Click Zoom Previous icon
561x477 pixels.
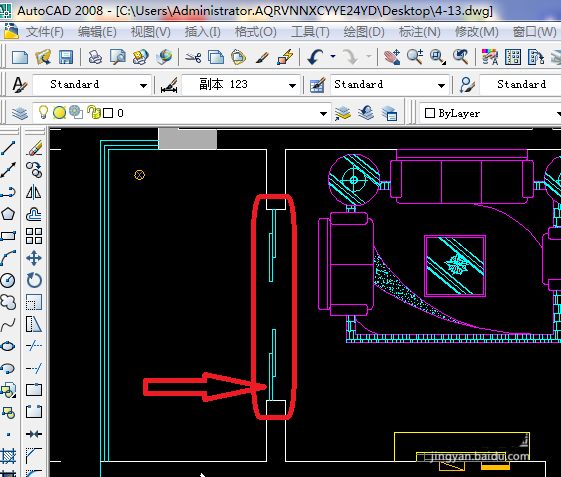pyautogui.click(x=461, y=57)
